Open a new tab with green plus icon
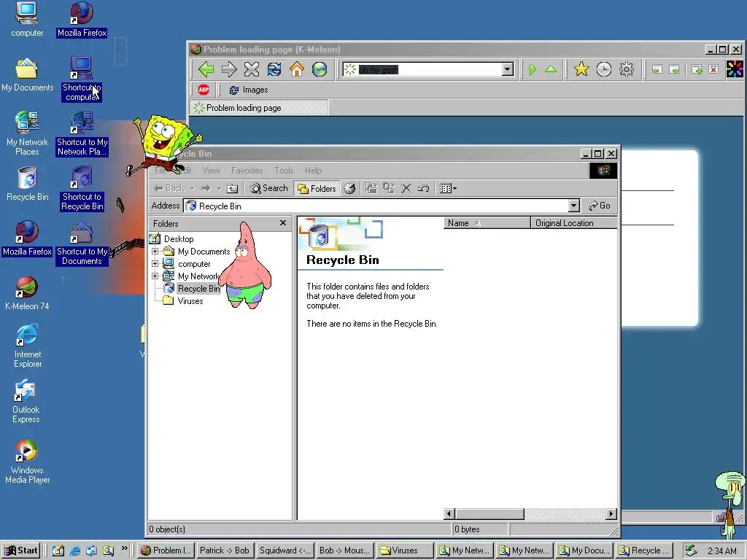The image size is (747, 560). click(697, 69)
